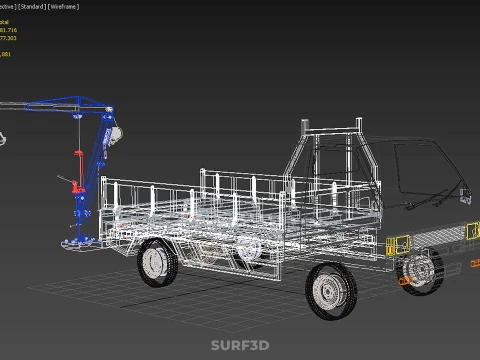Select the rear left truck wheel
Viewport: 480px width, 360px height.
158,262
